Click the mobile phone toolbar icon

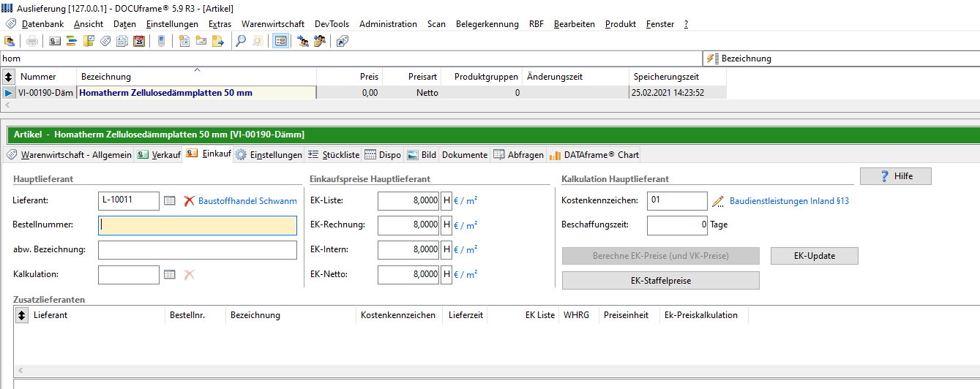tap(161, 41)
